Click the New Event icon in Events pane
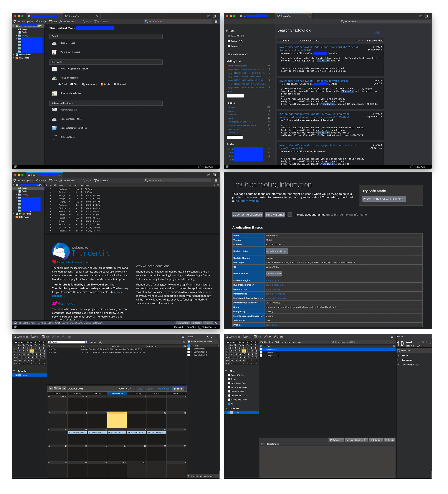 (399, 350)
